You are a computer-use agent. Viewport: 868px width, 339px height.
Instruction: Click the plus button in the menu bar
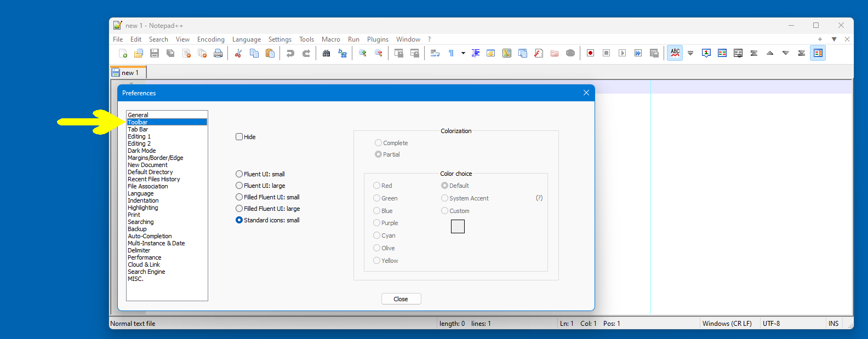click(x=820, y=39)
